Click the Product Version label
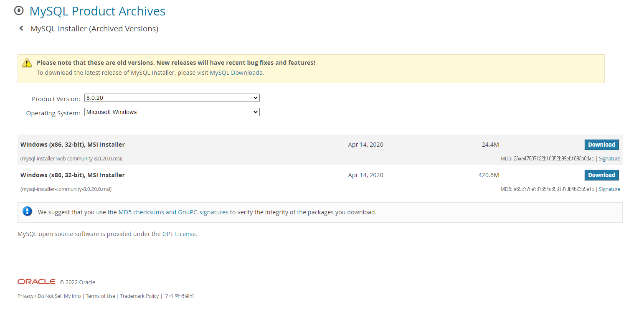 (56, 99)
